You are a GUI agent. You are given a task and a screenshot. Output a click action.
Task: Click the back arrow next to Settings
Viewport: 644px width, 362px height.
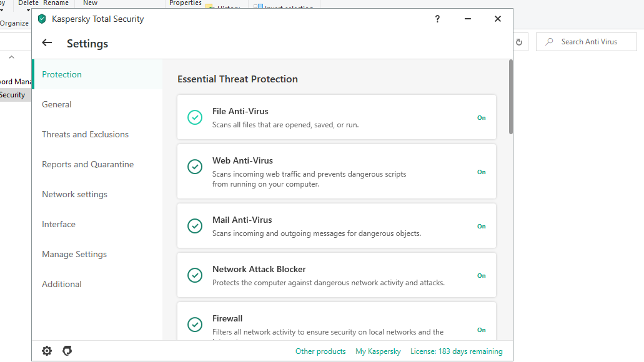(47, 43)
